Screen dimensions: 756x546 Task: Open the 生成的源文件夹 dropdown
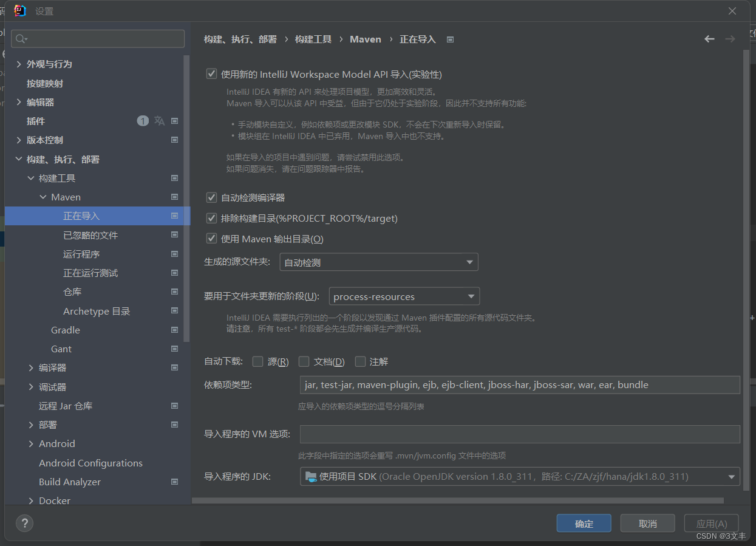(x=379, y=262)
